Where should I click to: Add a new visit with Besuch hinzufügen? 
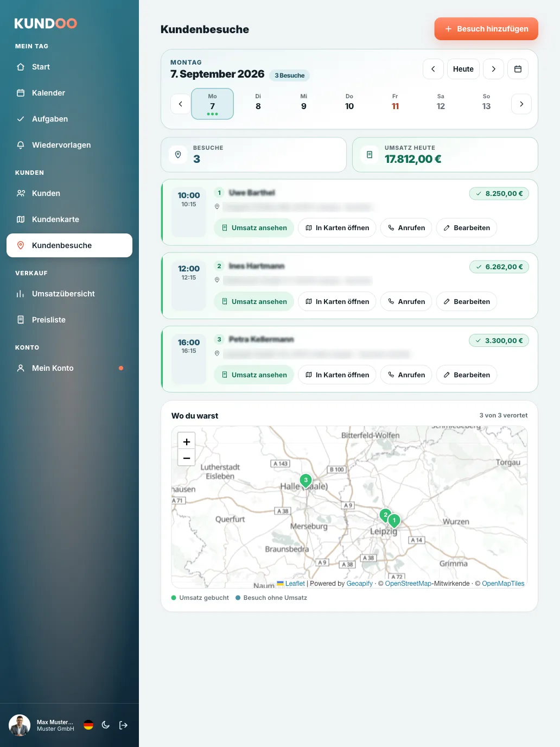click(486, 29)
